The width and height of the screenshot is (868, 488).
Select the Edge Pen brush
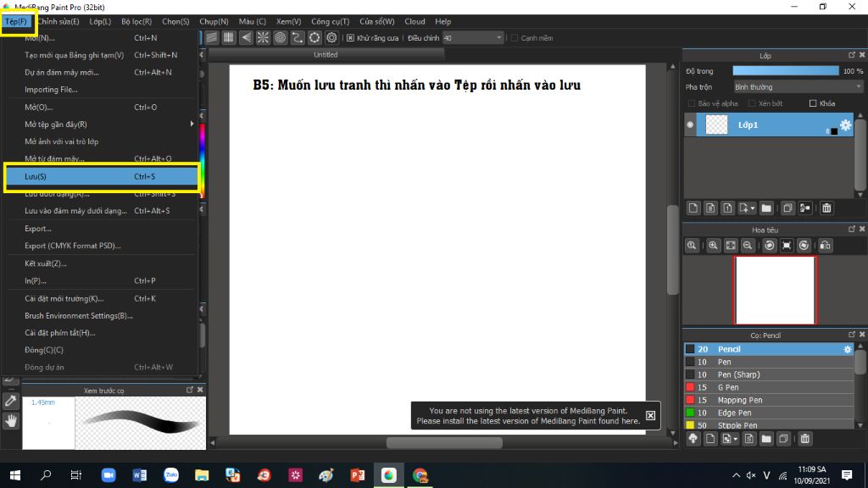(769, 413)
